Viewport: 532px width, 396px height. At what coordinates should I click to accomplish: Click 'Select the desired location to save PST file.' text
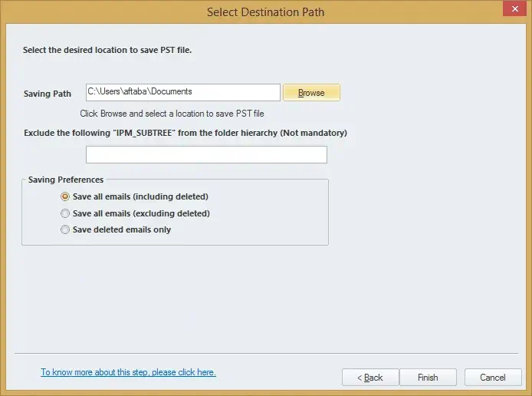[x=107, y=50]
